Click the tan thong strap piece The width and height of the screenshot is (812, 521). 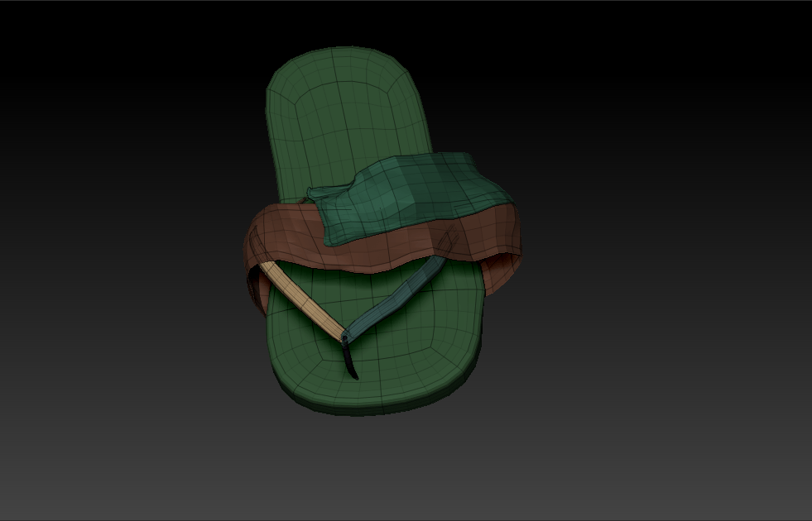(302, 300)
